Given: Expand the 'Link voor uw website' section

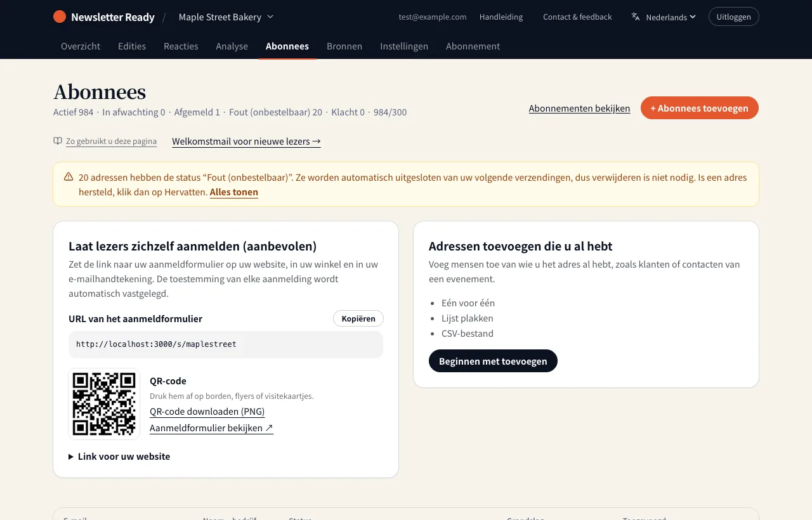Looking at the screenshot, I should pos(119,457).
